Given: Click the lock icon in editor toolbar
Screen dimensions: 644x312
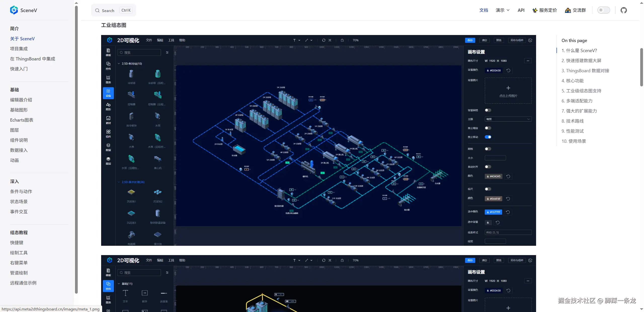Looking at the screenshot, I should [342, 40].
